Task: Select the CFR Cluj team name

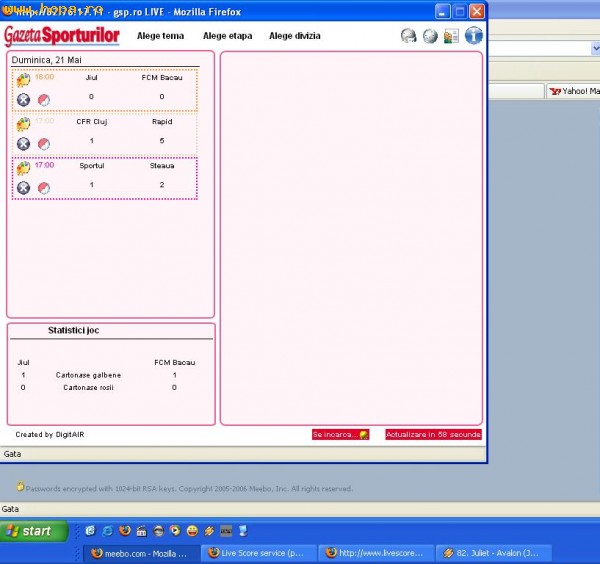Action: (x=91, y=122)
